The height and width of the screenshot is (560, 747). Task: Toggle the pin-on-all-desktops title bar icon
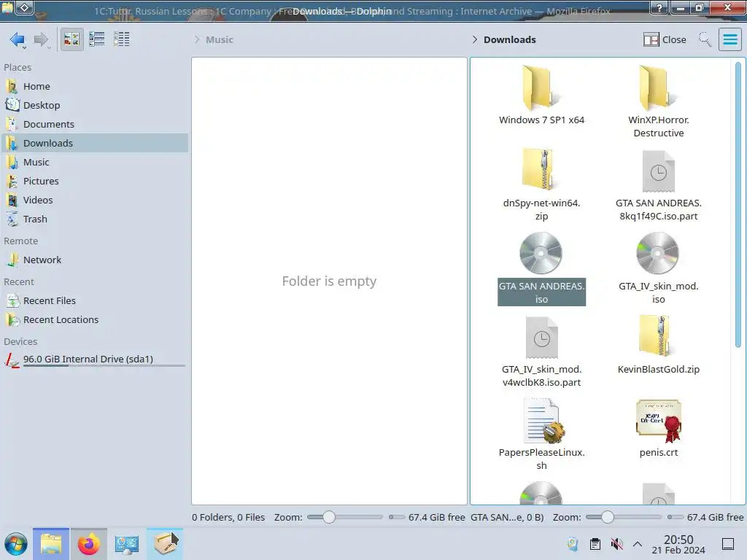[25, 7]
